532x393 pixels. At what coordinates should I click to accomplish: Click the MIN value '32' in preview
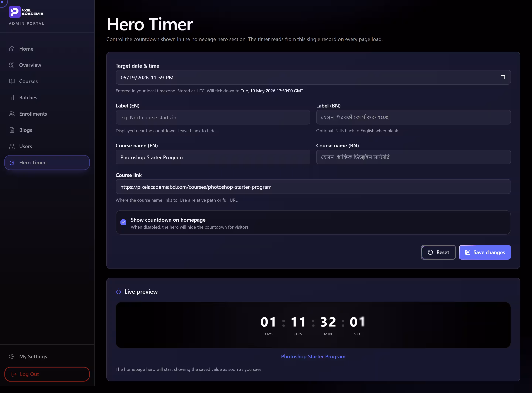tap(328, 322)
